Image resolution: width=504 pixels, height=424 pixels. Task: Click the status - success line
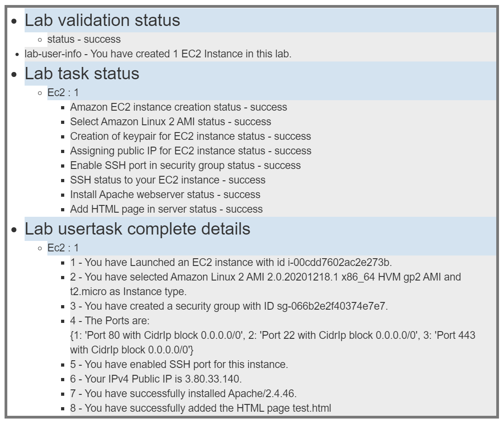(84, 39)
